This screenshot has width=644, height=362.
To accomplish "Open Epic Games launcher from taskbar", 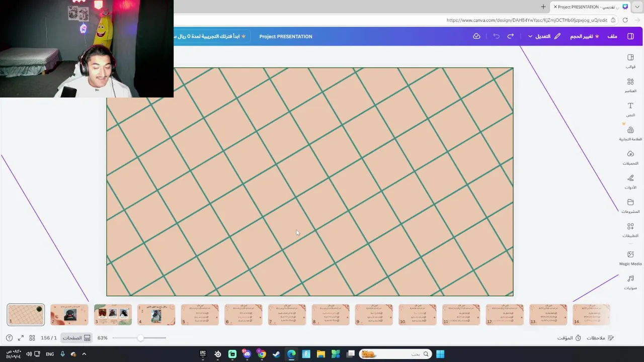I will pos(203,354).
